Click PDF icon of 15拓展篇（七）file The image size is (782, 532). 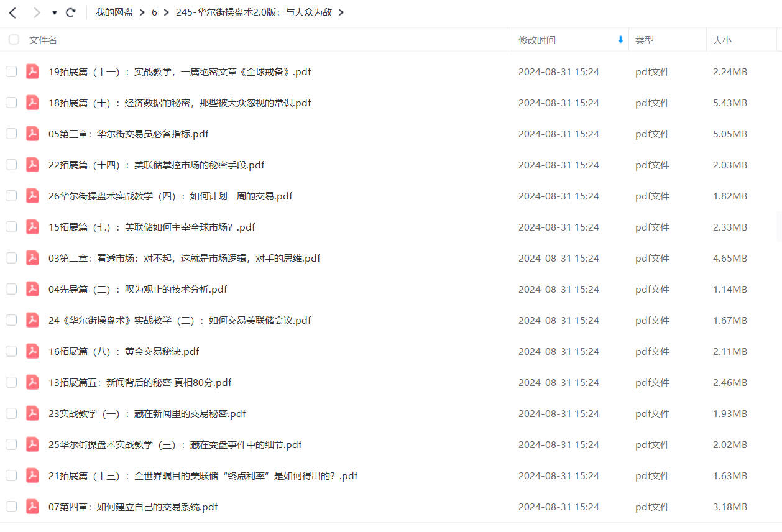point(32,227)
